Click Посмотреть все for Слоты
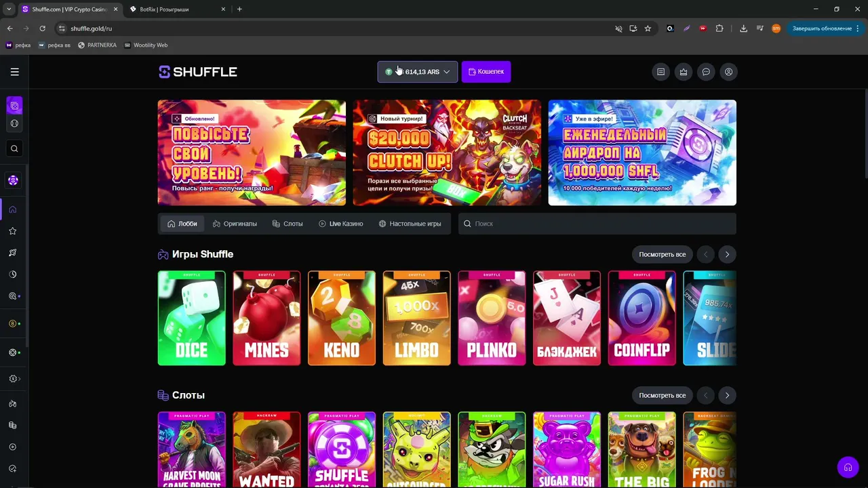 (662, 395)
